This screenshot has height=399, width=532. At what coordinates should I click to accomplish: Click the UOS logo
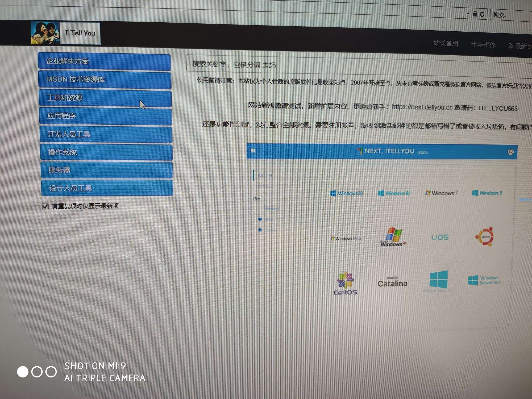tap(440, 237)
